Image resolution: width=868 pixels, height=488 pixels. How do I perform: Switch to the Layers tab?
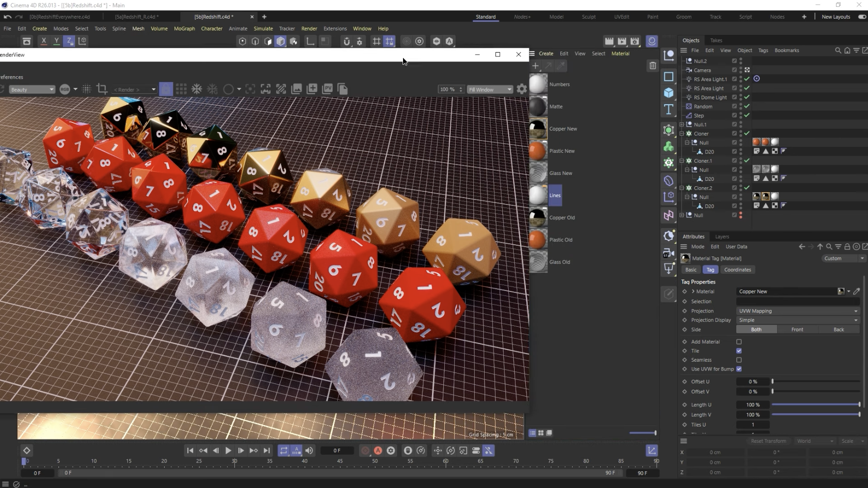(722, 236)
